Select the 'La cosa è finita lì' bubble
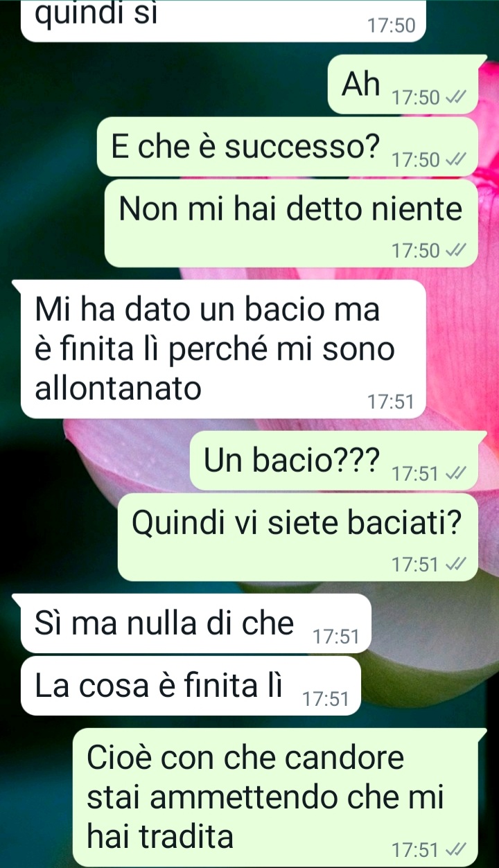Image resolution: width=499 pixels, height=868 pixels. click(191, 687)
